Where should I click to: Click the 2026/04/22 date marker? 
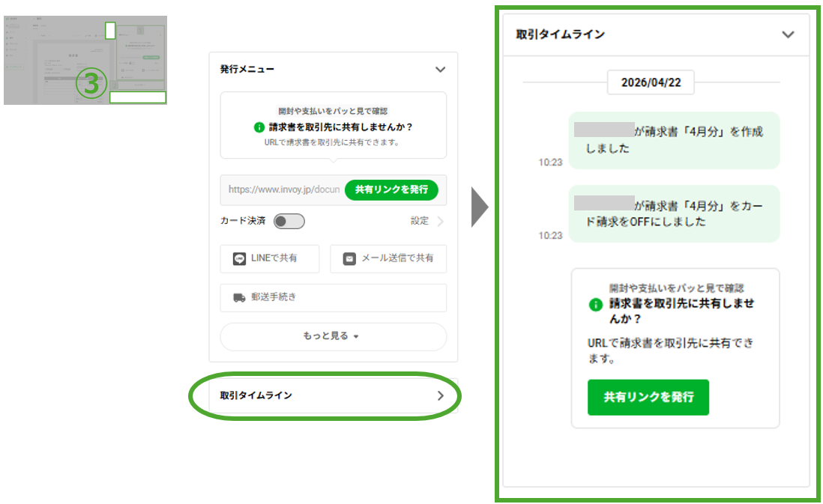click(651, 82)
